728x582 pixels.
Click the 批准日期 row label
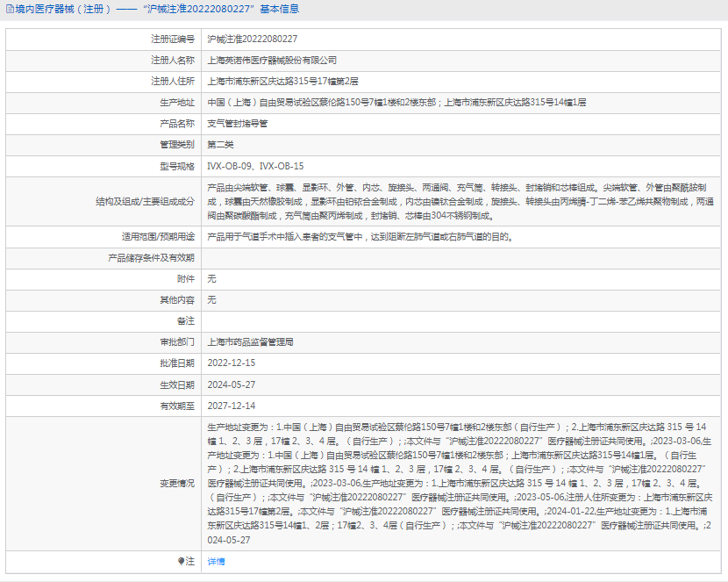point(177,363)
